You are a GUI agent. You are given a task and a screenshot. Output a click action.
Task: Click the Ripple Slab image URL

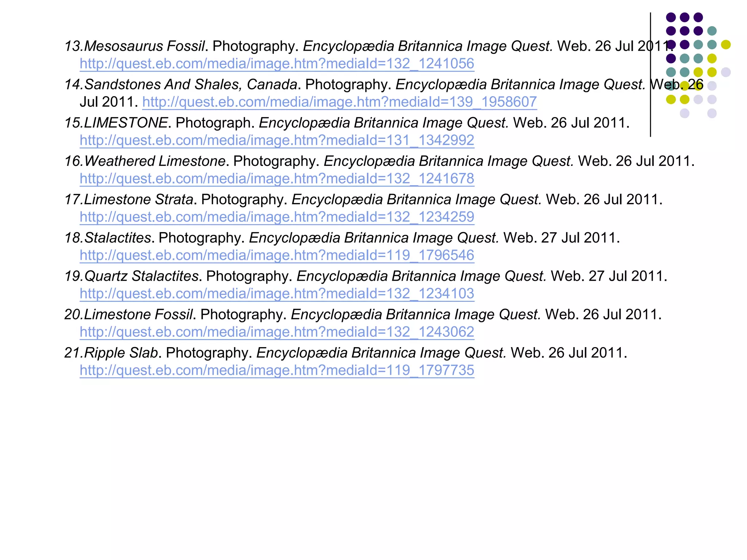276,370
